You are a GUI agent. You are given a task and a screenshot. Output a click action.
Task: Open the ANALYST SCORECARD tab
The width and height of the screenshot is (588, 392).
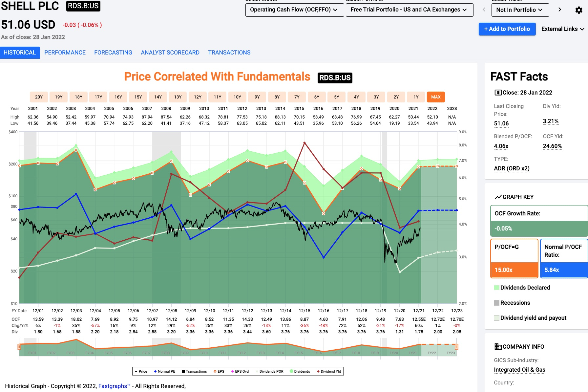(170, 53)
